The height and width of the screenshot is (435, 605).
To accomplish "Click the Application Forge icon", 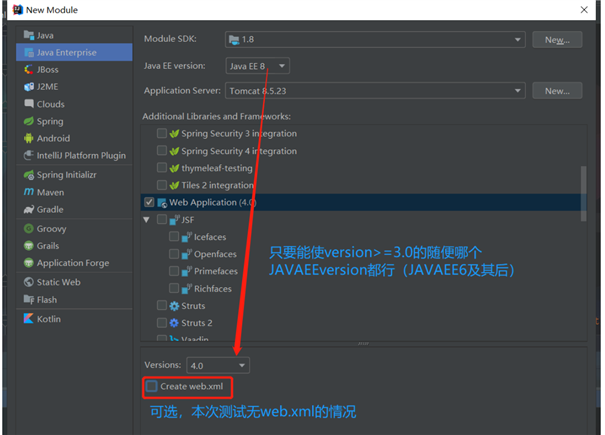I will point(29,263).
